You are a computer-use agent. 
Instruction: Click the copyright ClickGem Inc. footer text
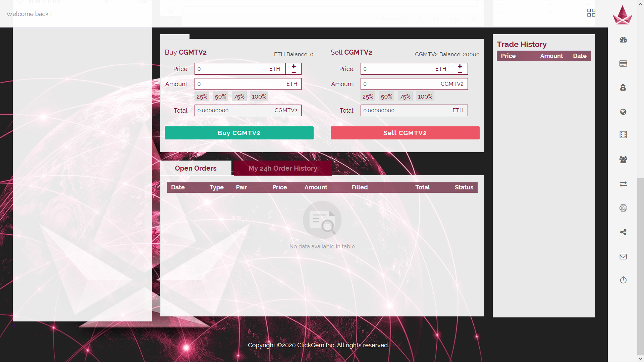pos(318,345)
